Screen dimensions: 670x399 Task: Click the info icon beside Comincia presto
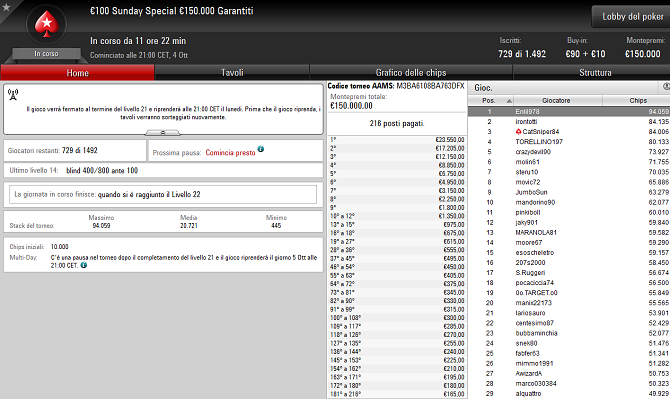[x=261, y=149]
